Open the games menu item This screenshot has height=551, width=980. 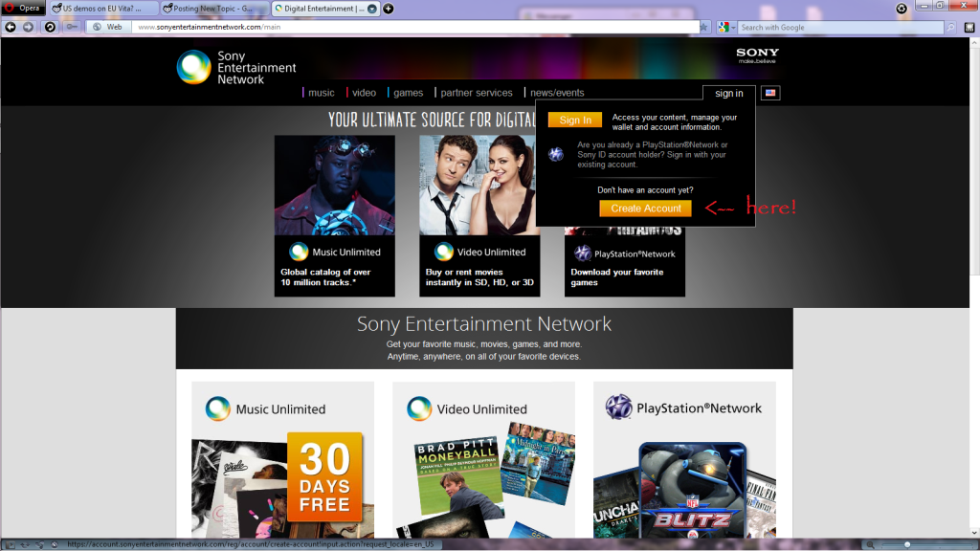pyautogui.click(x=408, y=93)
